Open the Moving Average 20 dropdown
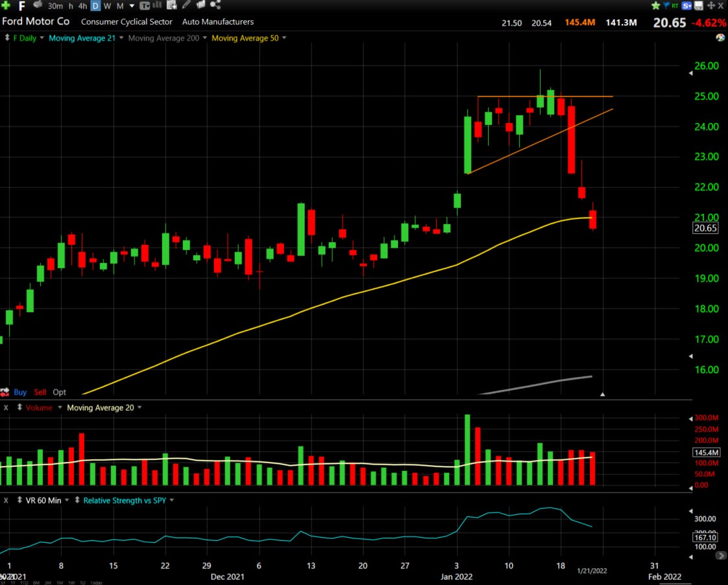 (x=139, y=407)
